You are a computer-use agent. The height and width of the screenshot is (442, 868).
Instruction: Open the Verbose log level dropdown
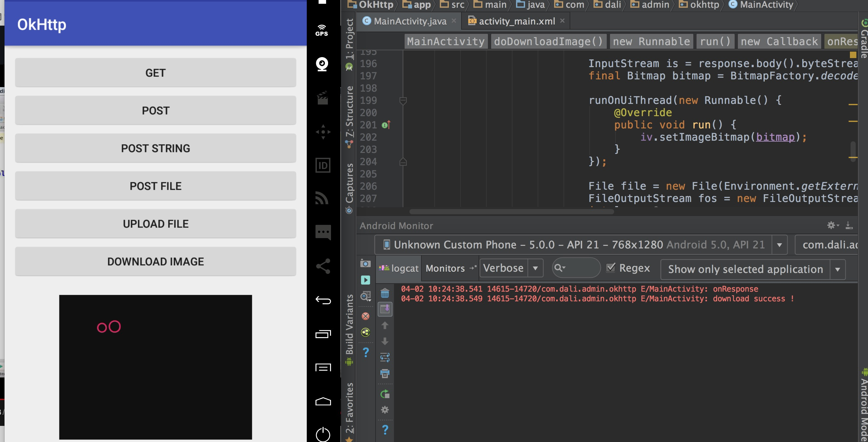[535, 268]
